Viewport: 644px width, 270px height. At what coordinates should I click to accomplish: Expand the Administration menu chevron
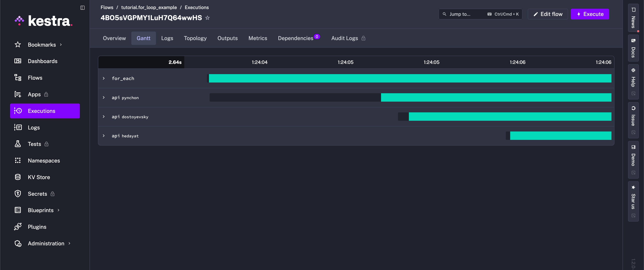click(x=69, y=243)
